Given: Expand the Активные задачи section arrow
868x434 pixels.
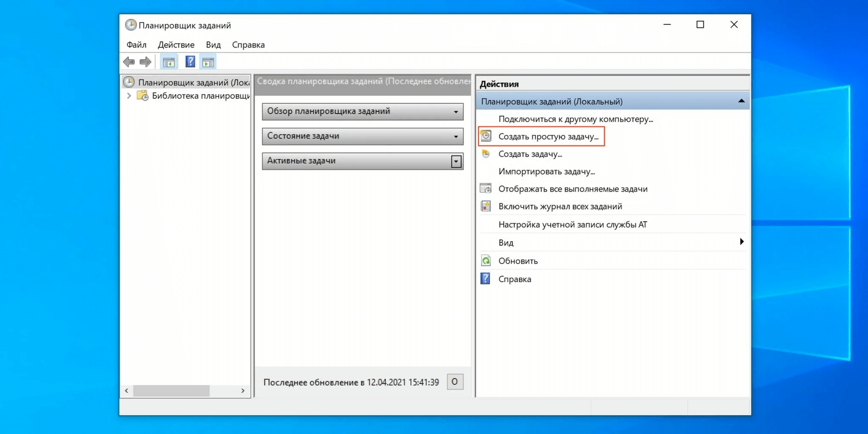Looking at the screenshot, I should [456, 161].
